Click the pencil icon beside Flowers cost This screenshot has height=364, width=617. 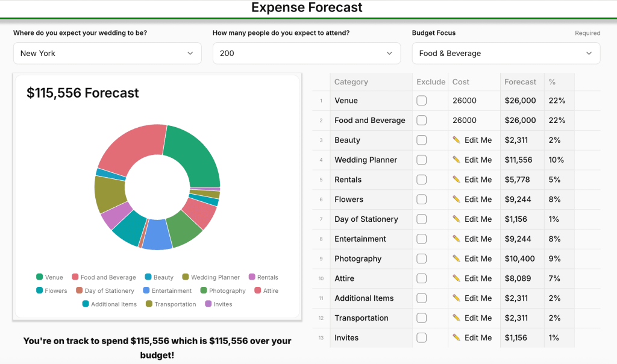[456, 199]
